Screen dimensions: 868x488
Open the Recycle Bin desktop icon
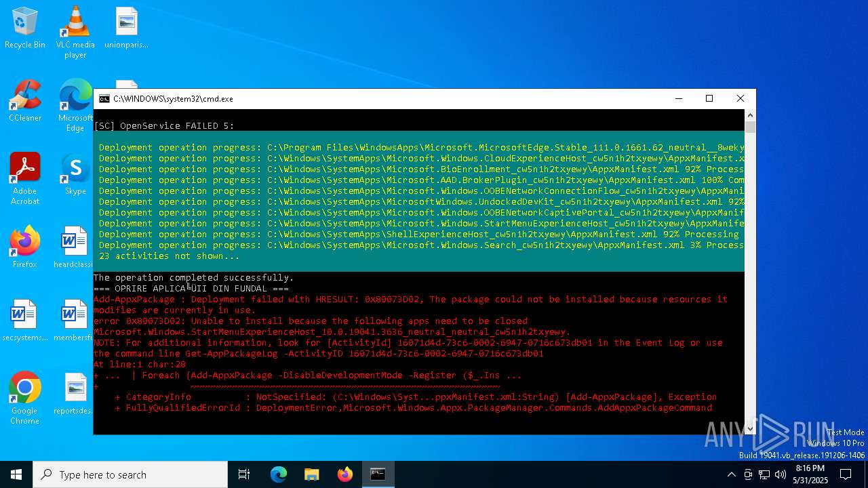25,28
